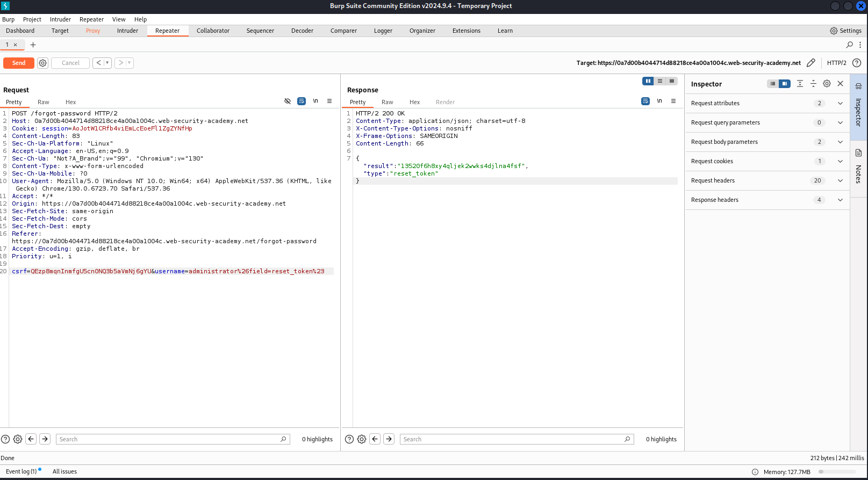Toggle hide non-printable request characters
This screenshot has height=480, width=868.
288,101
